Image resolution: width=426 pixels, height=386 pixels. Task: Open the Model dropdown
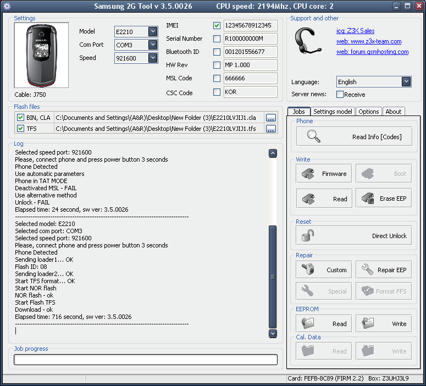click(153, 31)
